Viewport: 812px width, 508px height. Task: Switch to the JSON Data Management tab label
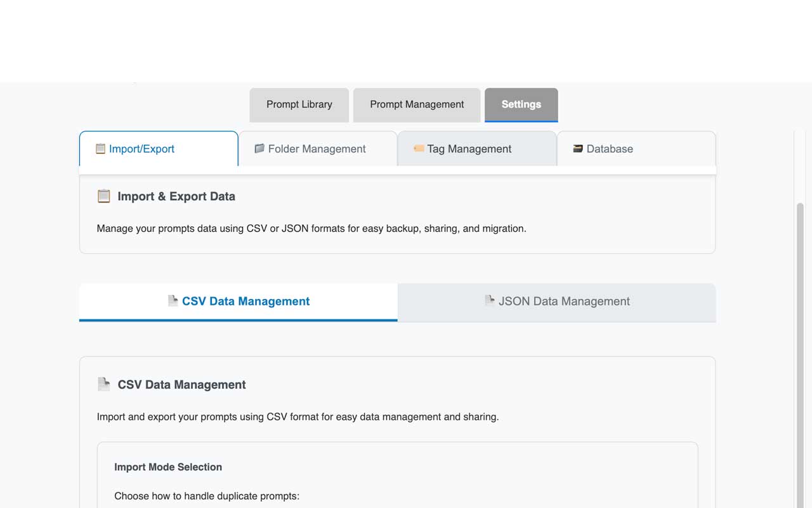click(x=564, y=302)
